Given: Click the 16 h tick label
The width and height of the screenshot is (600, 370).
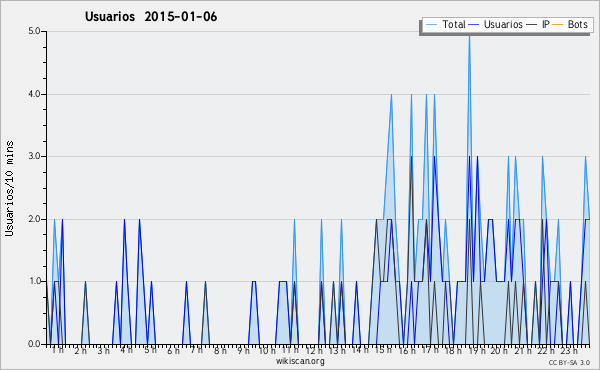Looking at the screenshot, I should [x=407, y=350].
